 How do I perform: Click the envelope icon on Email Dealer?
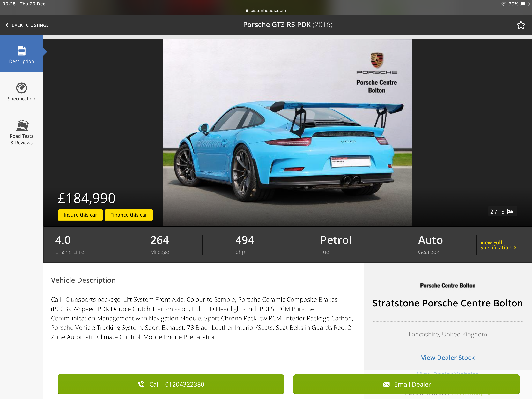coord(386,384)
